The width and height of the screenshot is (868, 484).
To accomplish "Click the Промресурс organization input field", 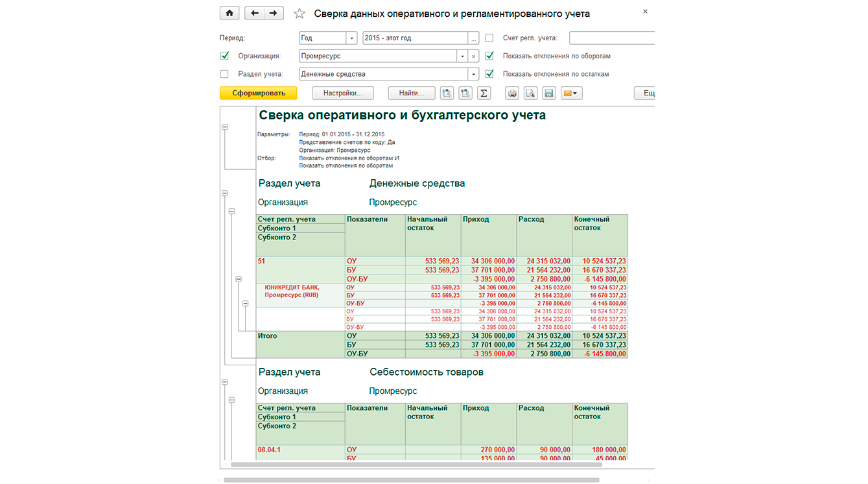I will click(379, 56).
